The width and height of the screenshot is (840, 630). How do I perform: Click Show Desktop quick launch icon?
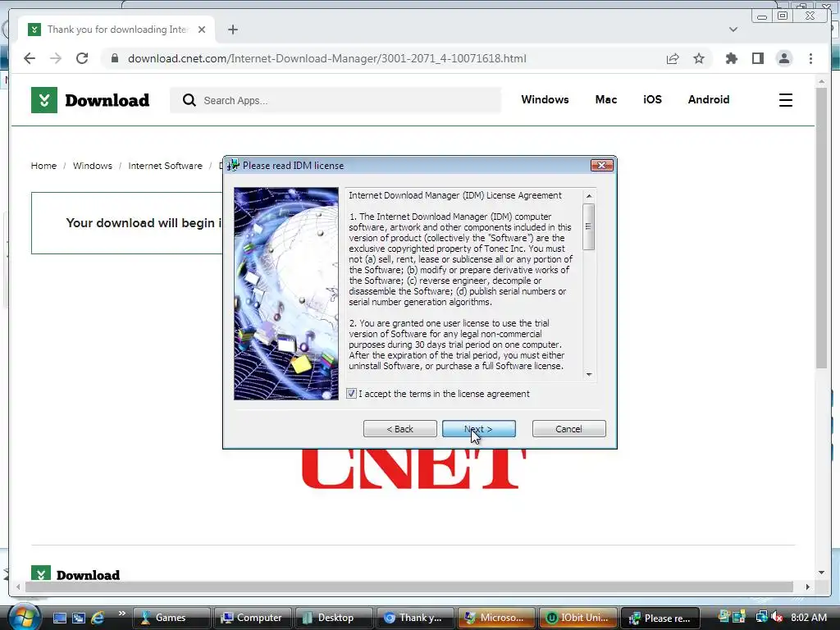tap(60, 618)
